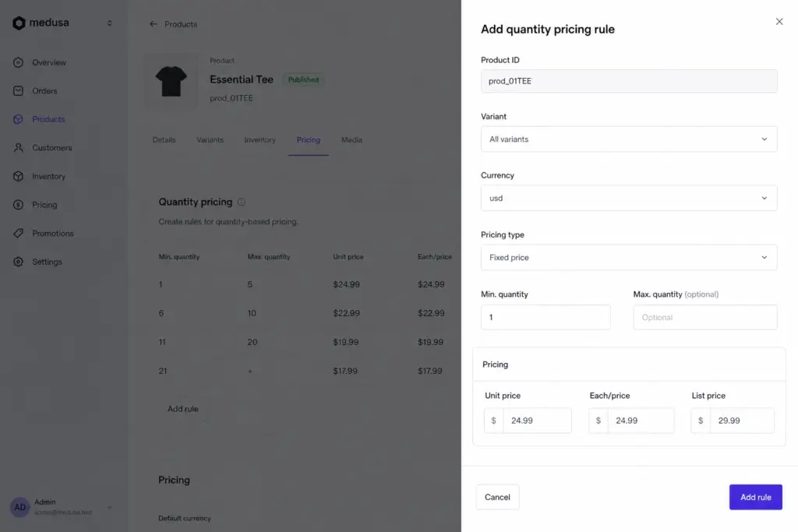The width and height of the screenshot is (798, 532).
Task: Click the Products breadcrumb link
Action: click(181, 24)
